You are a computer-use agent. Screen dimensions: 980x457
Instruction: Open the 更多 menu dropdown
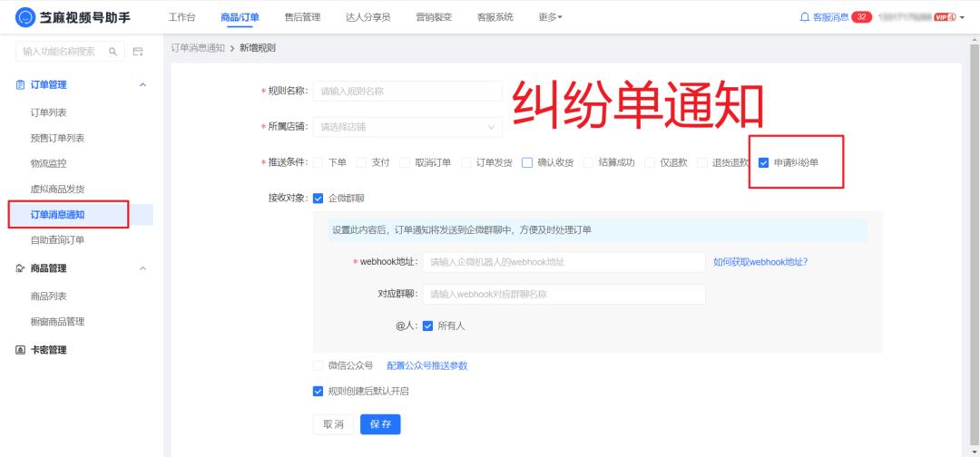coord(550,17)
